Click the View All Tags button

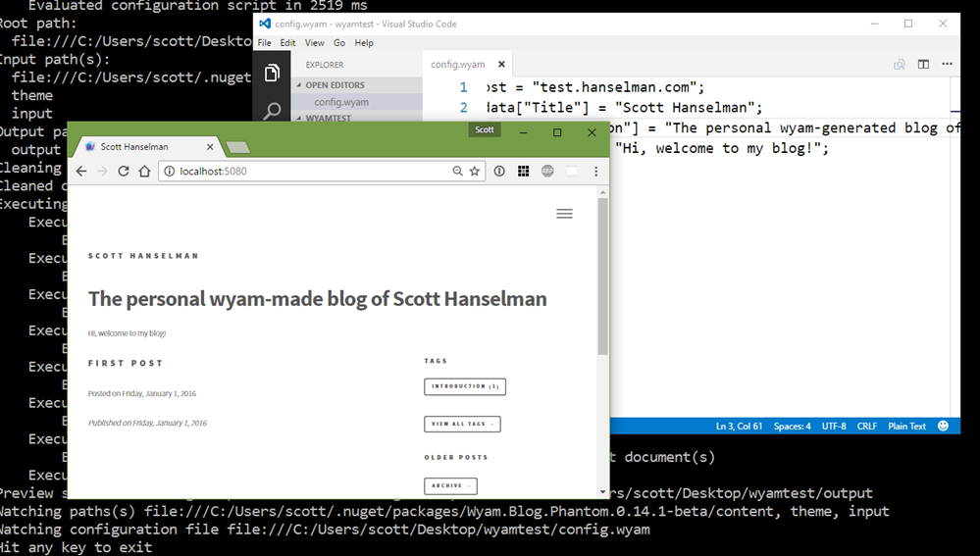coord(462,424)
